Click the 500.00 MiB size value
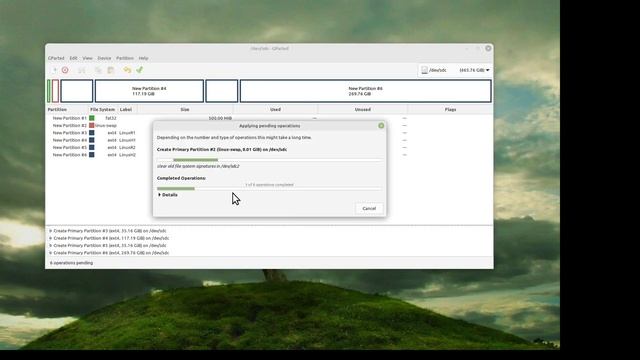Image resolution: width=640 pixels, height=360 pixels. click(220, 118)
